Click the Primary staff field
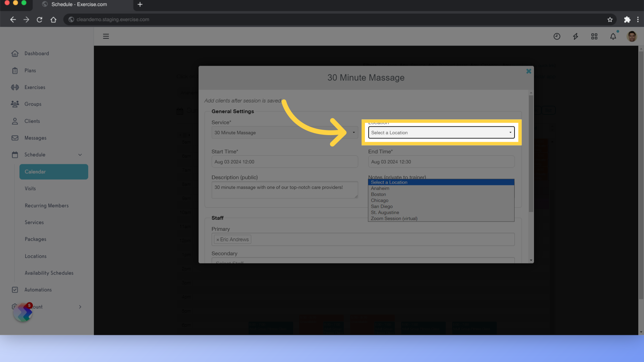The width and height of the screenshot is (644, 362). click(x=363, y=239)
